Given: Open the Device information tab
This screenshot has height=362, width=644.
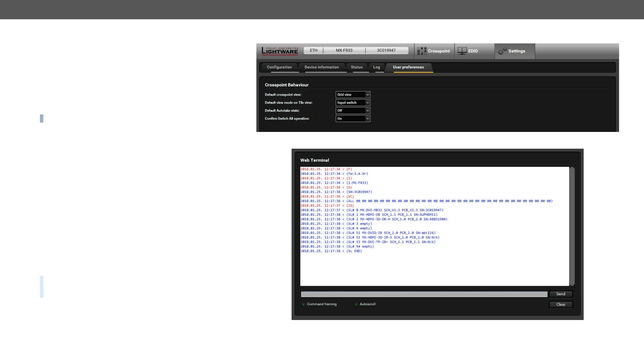Looking at the screenshot, I should tap(322, 67).
